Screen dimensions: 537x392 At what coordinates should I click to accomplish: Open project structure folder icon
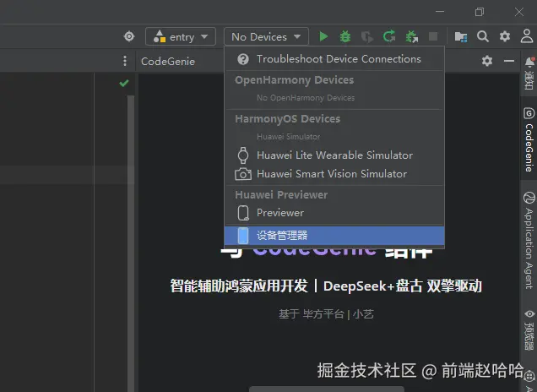(461, 36)
